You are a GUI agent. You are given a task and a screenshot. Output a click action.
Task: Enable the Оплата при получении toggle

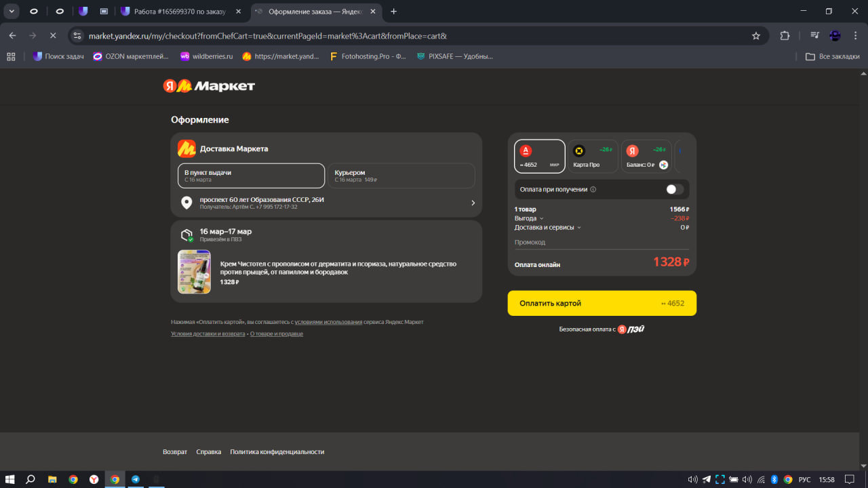click(674, 190)
